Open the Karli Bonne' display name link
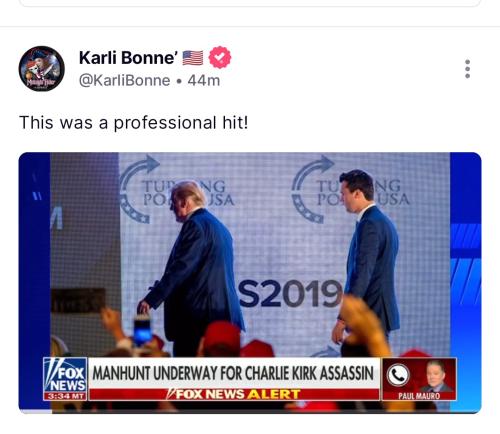 [128, 58]
